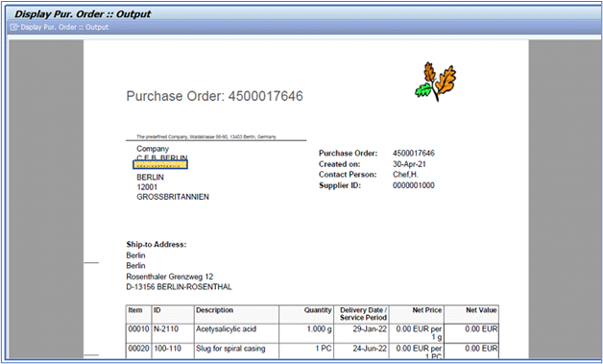
Task: Click delivery date 24-Jun-22 cell
Action: tap(370, 349)
